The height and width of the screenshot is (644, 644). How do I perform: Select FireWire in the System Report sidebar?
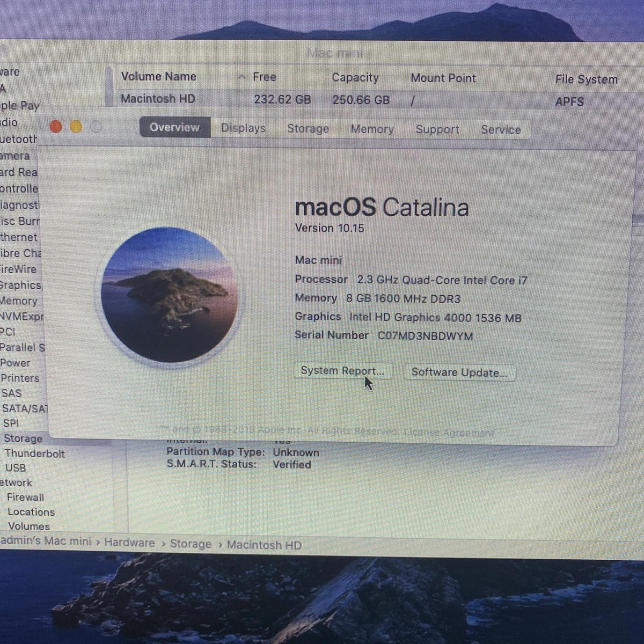pos(18,269)
